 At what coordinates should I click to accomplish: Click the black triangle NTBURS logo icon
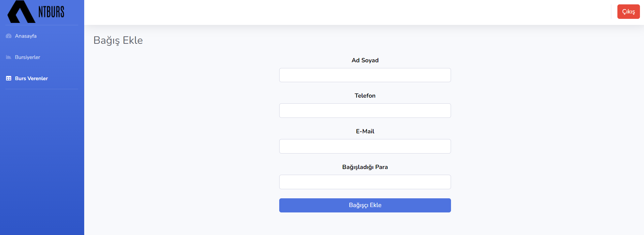[x=21, y=13]
